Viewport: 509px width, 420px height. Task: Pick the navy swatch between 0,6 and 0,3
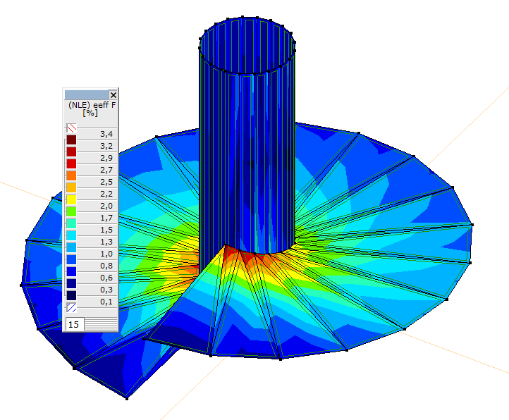pyautogui.click(x=71, y=284)
